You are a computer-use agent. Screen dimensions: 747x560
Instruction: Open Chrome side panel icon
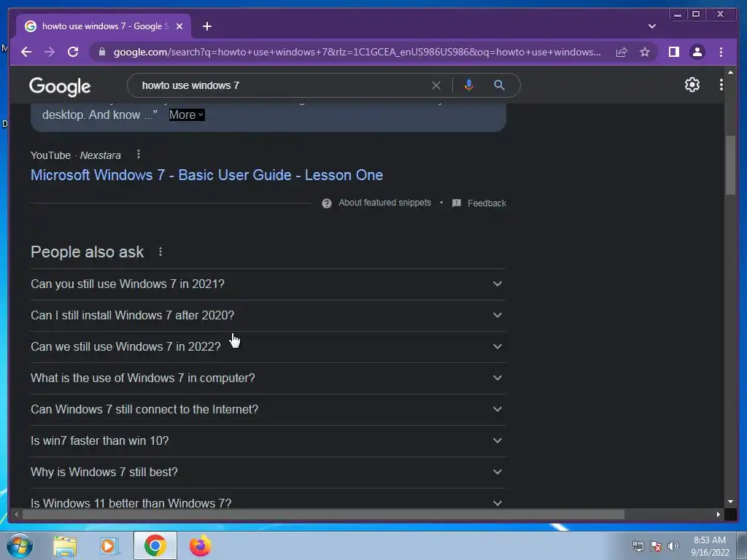coord(673,52)
